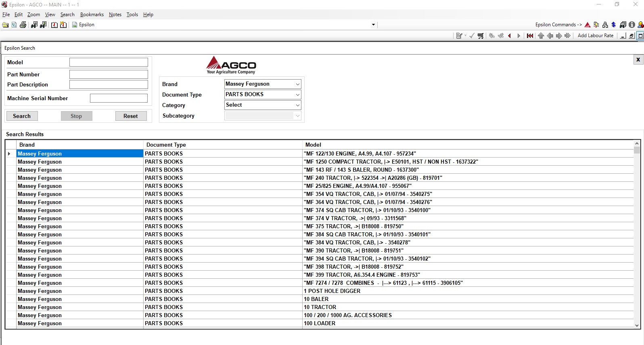Click the document tree icon in toolbar
This screenshot has height=345, width=644.
(x=14, y=25)
